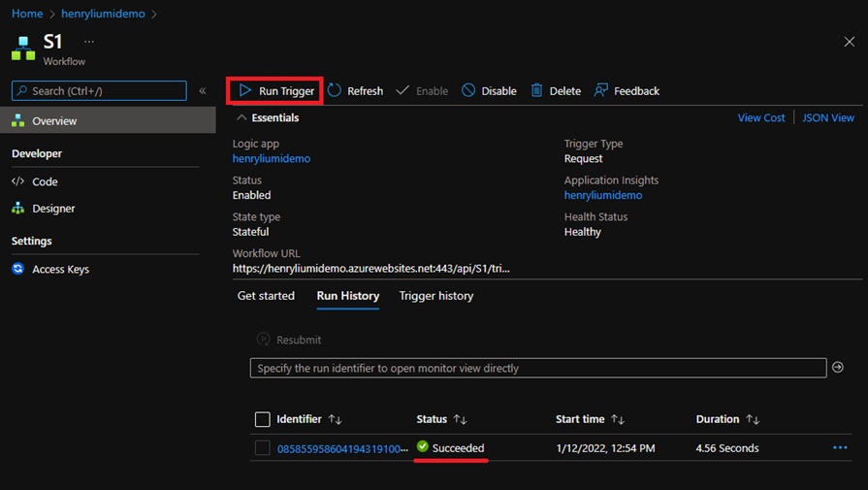Open the View Cost link
The width and height of the screenshot is (868, 490).
click(x=760, y=117)
